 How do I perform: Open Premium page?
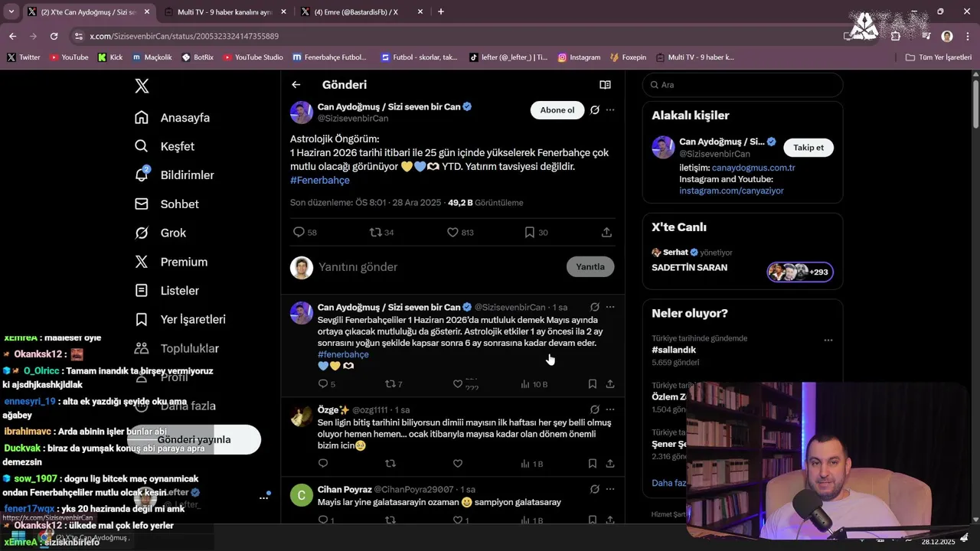click(x=171, y=262)
